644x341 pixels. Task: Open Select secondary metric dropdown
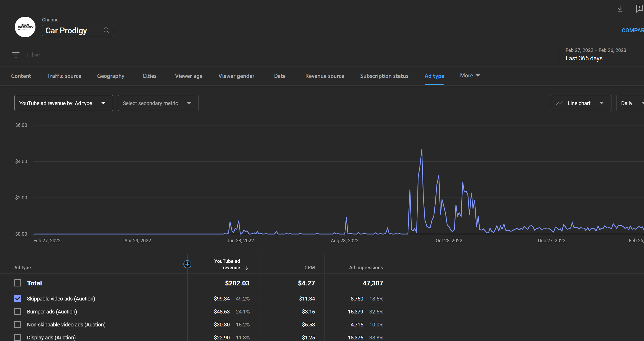pos(158,103)
